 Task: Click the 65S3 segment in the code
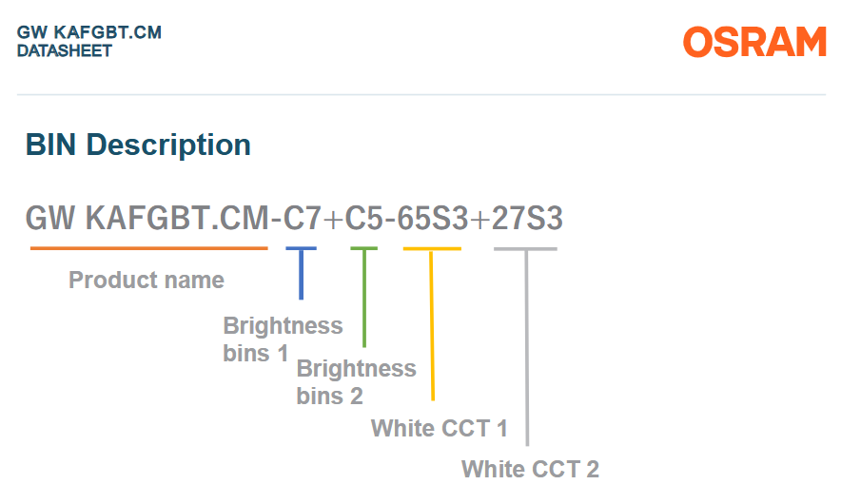[433, 218]
